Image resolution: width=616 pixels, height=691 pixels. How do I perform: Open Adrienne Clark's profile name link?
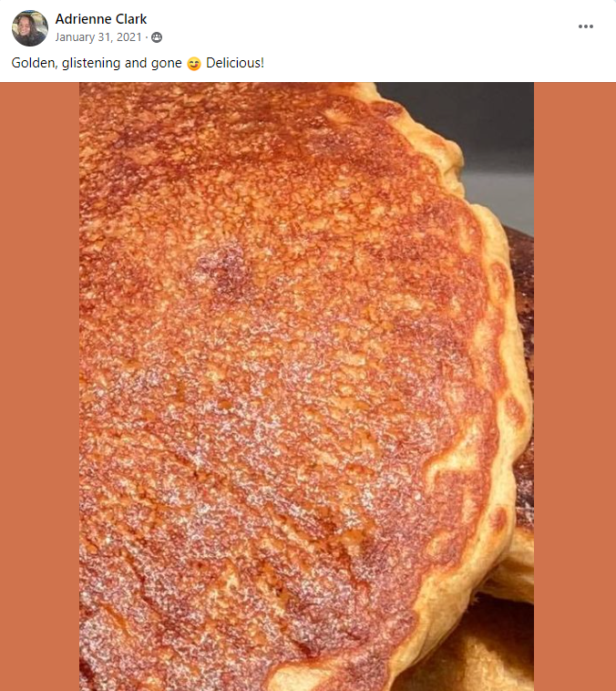(100, 19)
